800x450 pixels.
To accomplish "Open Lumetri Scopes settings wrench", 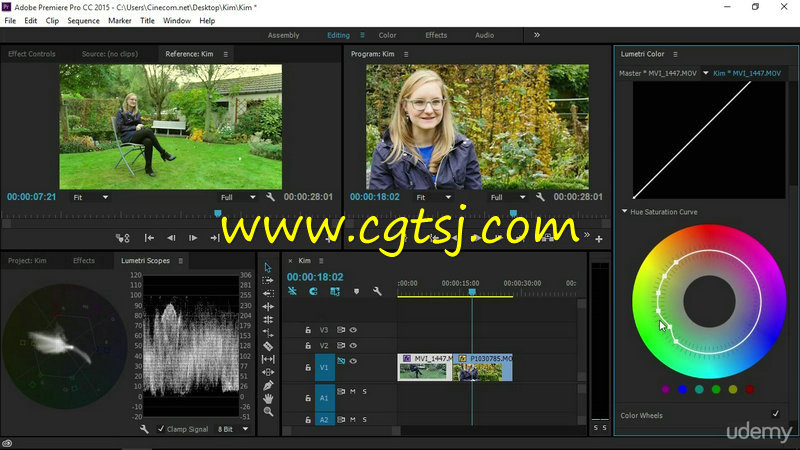I will coord(144,429).
